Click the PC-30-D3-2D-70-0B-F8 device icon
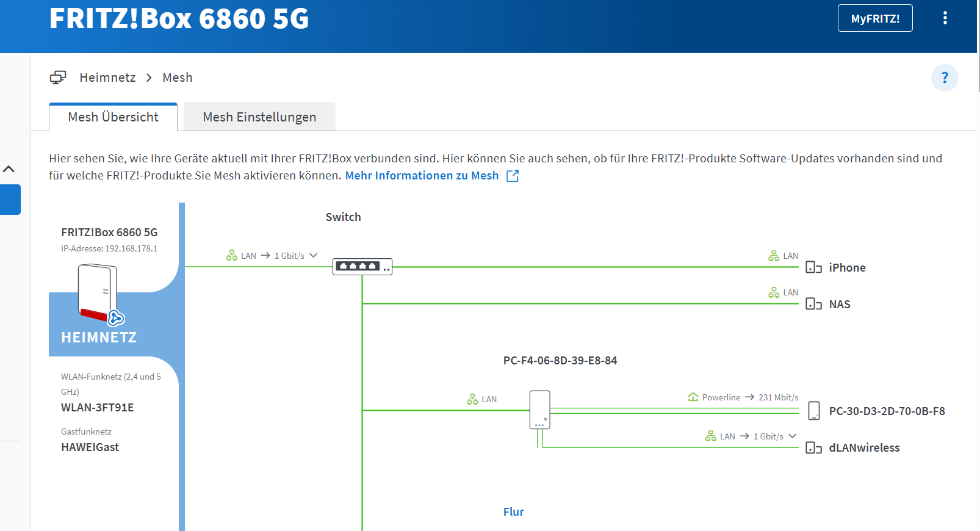 pyautogui.click(x=814, y=411)
